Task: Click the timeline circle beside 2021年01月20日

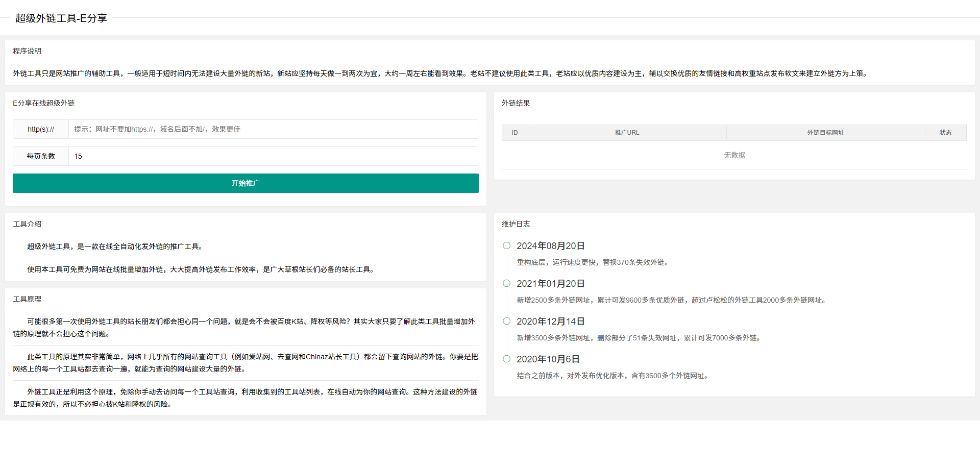Action: click(x=506, y=283)
